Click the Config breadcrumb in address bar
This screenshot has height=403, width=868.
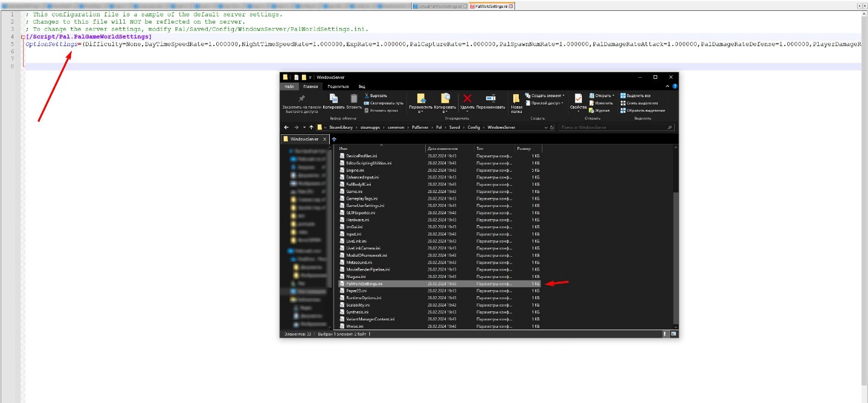point(474,127)
